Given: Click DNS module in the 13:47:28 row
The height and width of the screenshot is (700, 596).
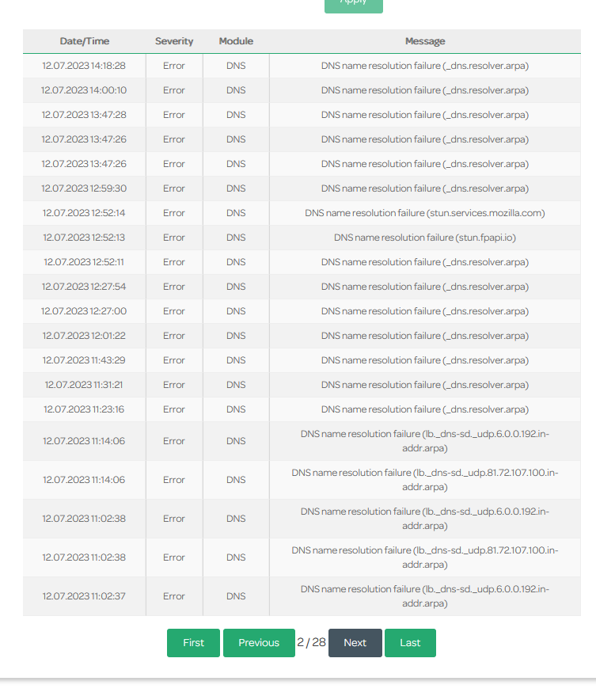Looking at the screenshot, I should point(236,115).
